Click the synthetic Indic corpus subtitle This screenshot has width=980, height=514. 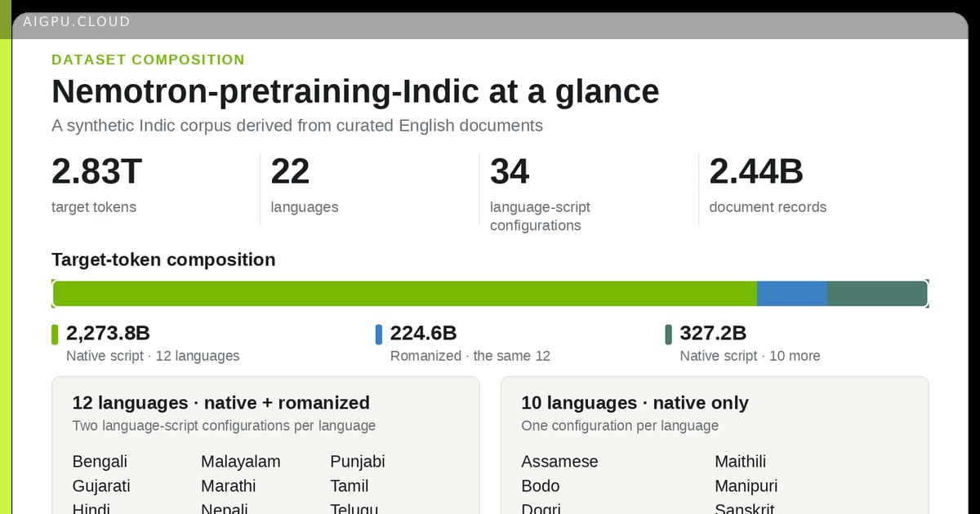297,126
